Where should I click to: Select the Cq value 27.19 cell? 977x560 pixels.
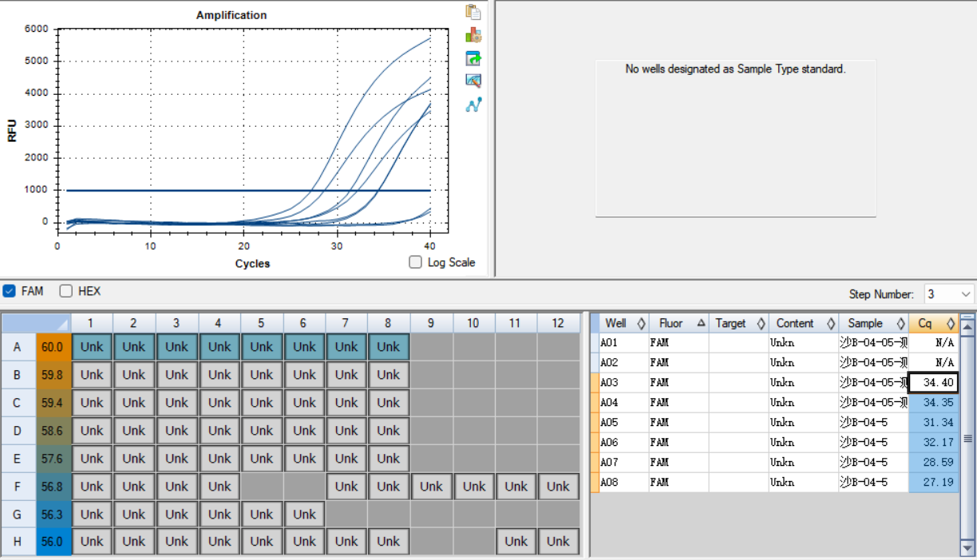(934, 483)
